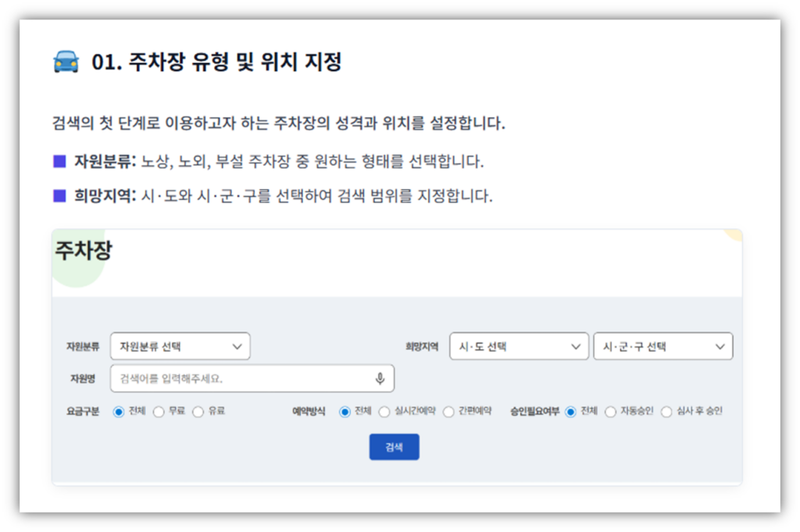Select the 심사 후 승인 option
This screenshot has width=800, height=532.
[666, 412]
